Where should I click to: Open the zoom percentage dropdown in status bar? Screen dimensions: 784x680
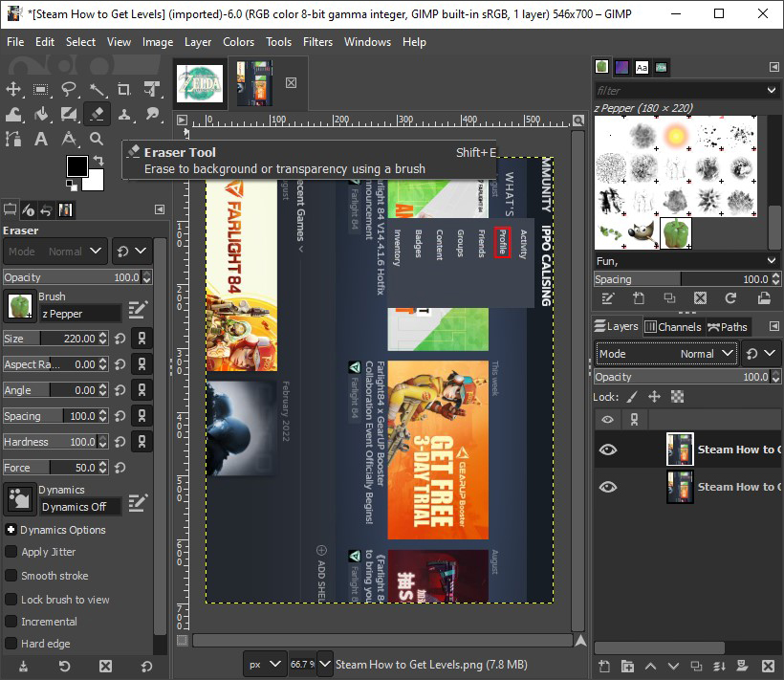tap(325, 664)
